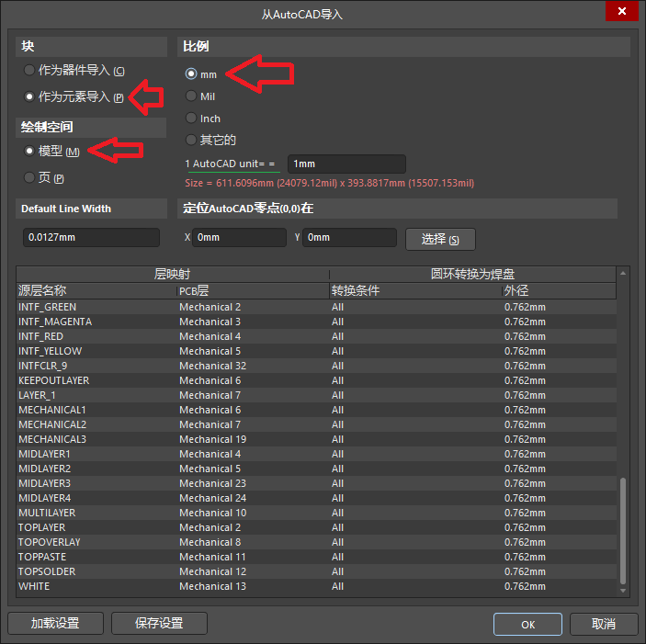The width and height of the screenshot is (646, 644).
Task: Select LAYER_1 source layer row
Action: coord(316,395)
